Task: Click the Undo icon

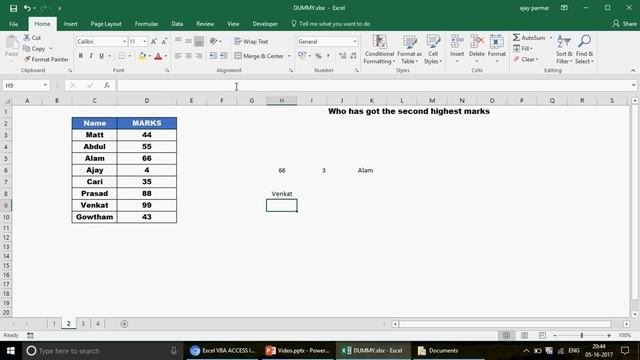Action: [27, 8]
